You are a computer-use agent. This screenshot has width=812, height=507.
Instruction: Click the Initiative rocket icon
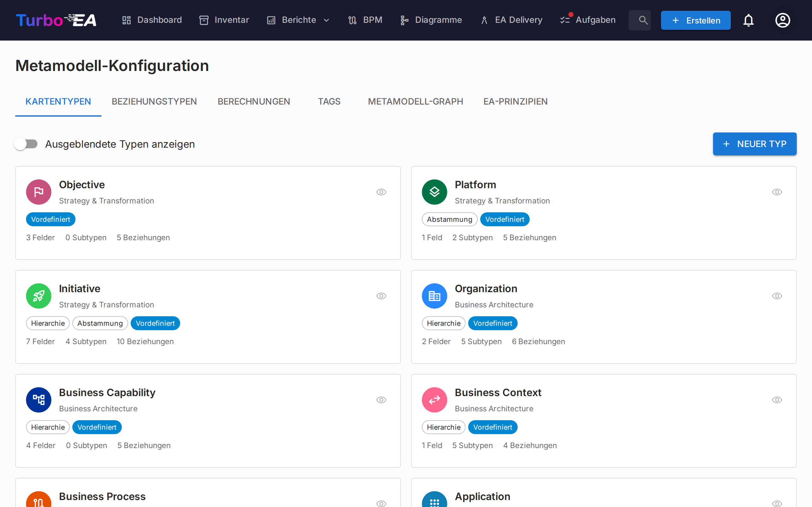tap(39, 296)
